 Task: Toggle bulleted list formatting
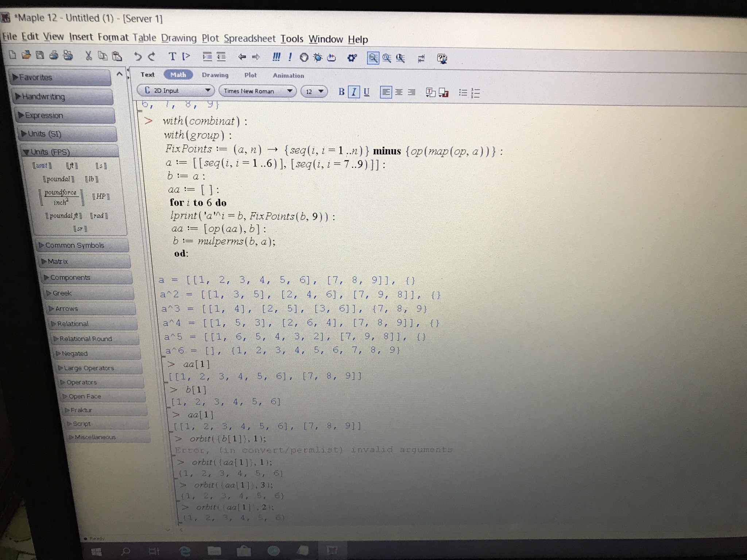[x=463, y=93]
